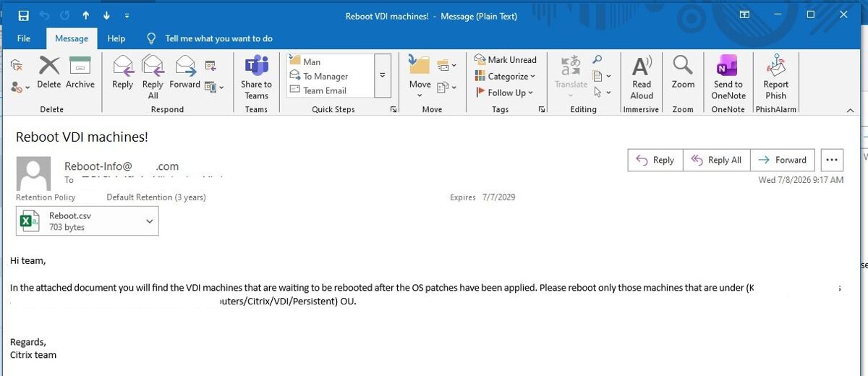Click the Find magnifier in the Editing group
The width and height of the screenshot is (868, 376).
tap(597, 60)
